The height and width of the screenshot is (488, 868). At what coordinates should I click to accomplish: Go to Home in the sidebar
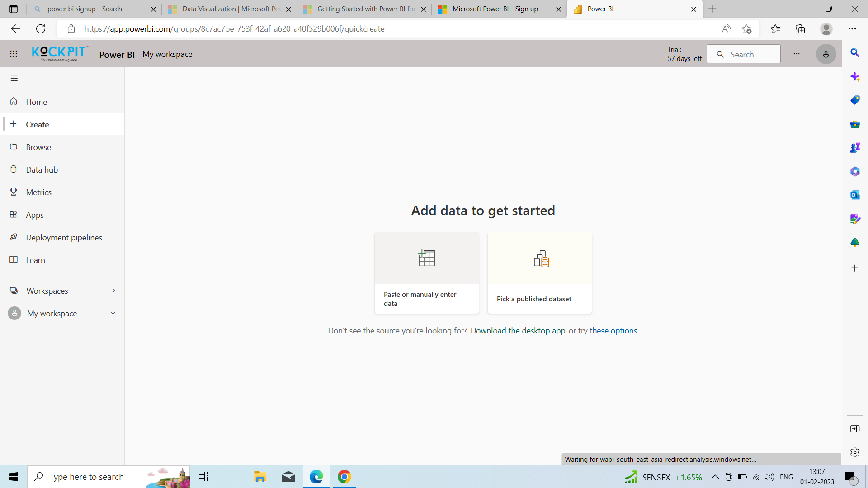coord(62,102)
